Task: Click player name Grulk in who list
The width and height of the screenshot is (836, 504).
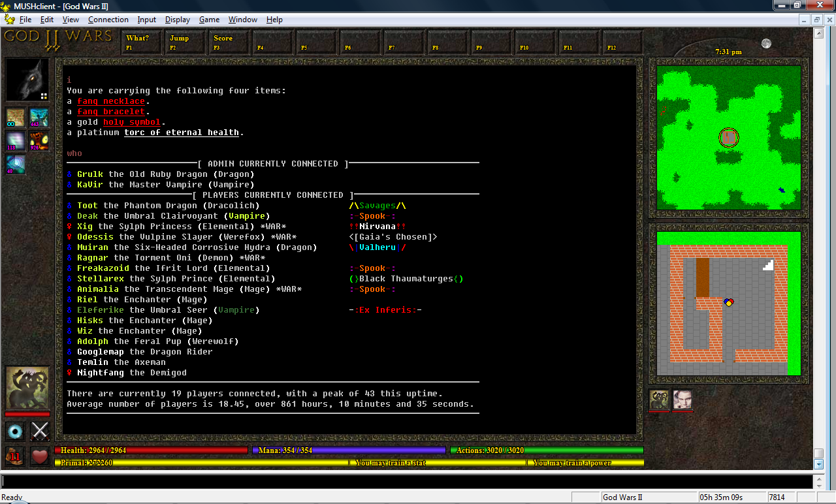Action: (x=90, y=174)
